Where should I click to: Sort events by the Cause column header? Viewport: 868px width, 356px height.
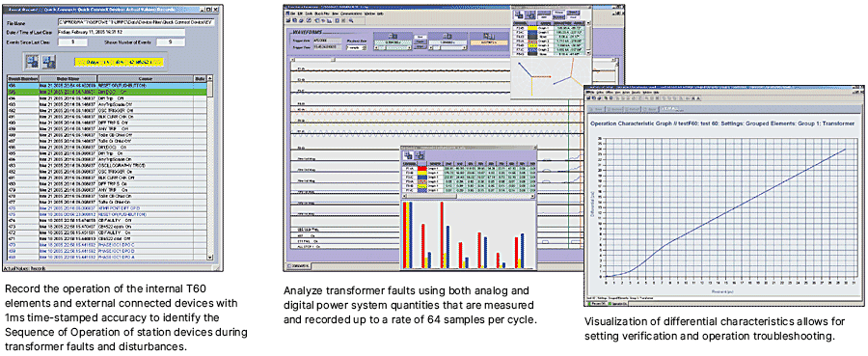pyautogui.click(x=146, y=78)
